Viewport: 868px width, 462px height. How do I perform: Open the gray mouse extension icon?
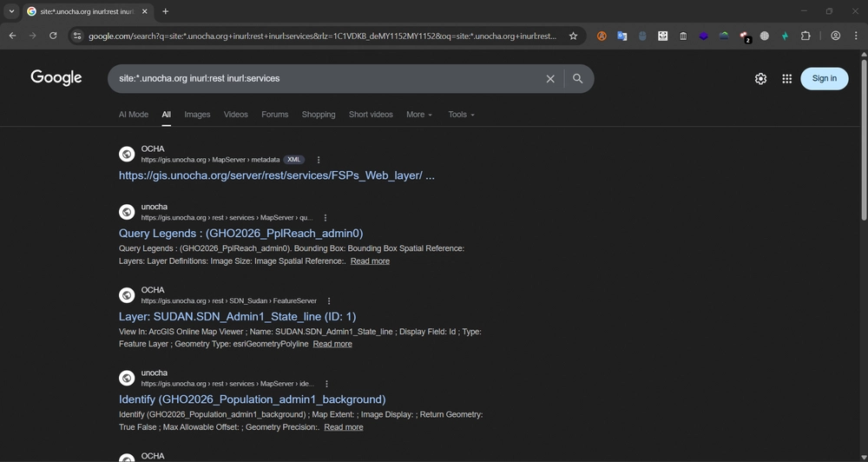click(x=642, y=36)
